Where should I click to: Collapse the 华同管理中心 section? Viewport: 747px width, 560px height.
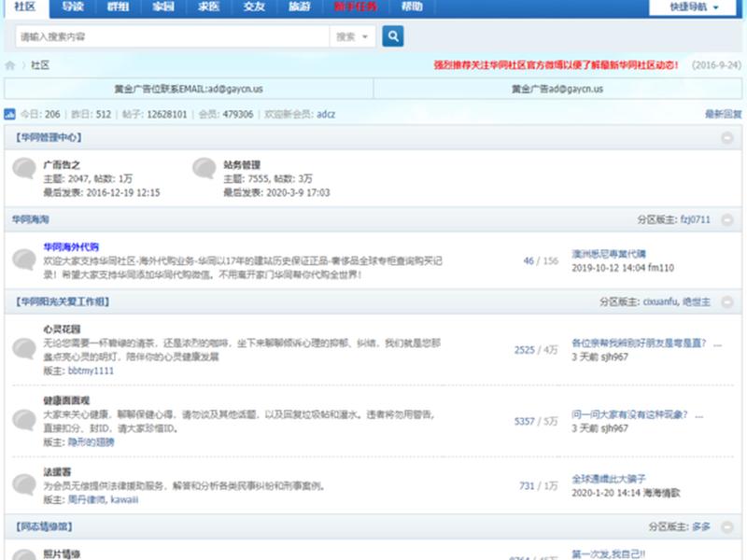[x=727, y=137]
